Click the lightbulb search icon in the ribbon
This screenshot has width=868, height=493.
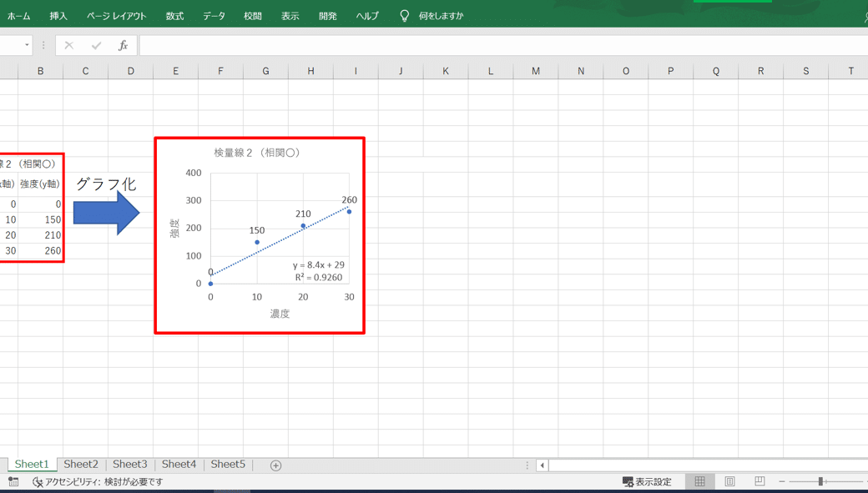tap(405, 14)
